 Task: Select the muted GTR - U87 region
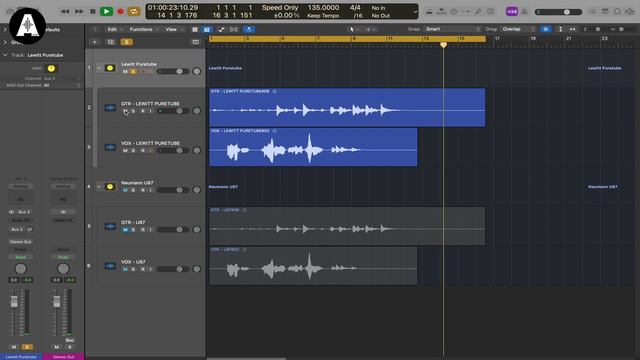point(347,226)
